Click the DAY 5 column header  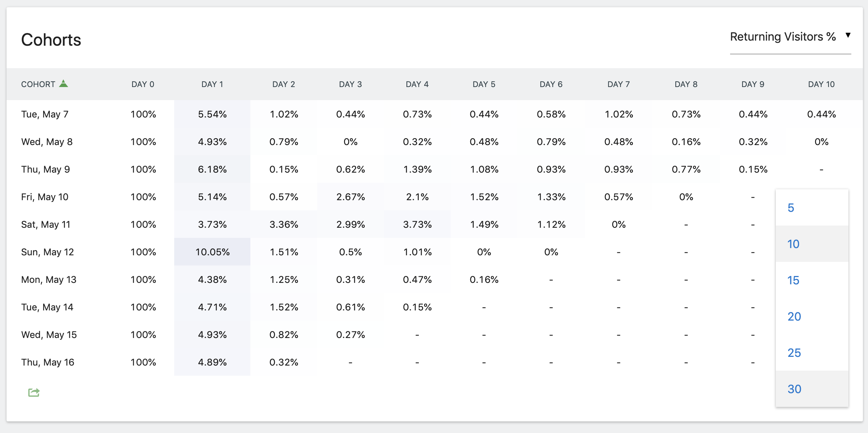click(x=484, y=84)
